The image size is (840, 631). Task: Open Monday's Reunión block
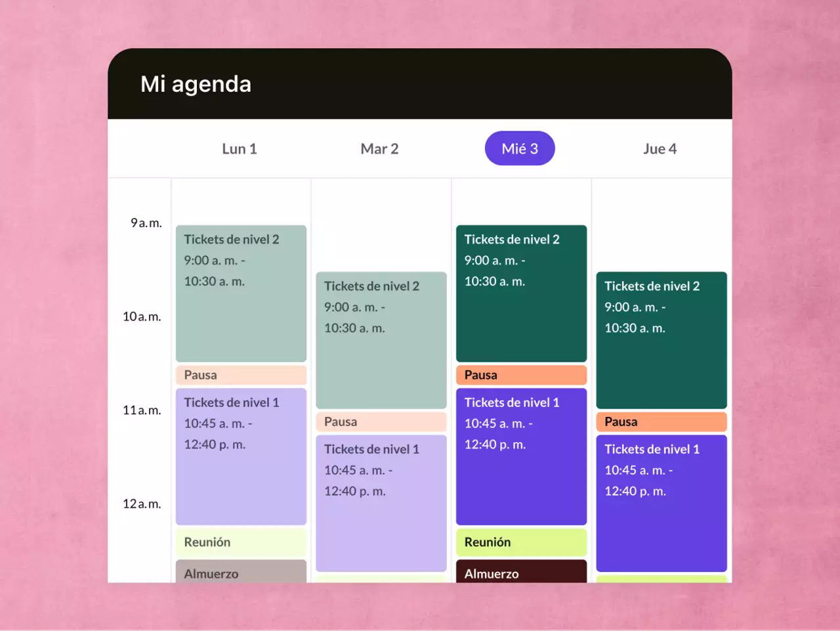[x=241, y=542]
